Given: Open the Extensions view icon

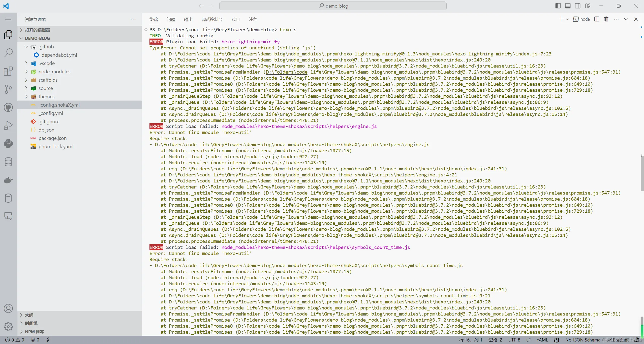Looking at the screenshot, I should point(8,71).
